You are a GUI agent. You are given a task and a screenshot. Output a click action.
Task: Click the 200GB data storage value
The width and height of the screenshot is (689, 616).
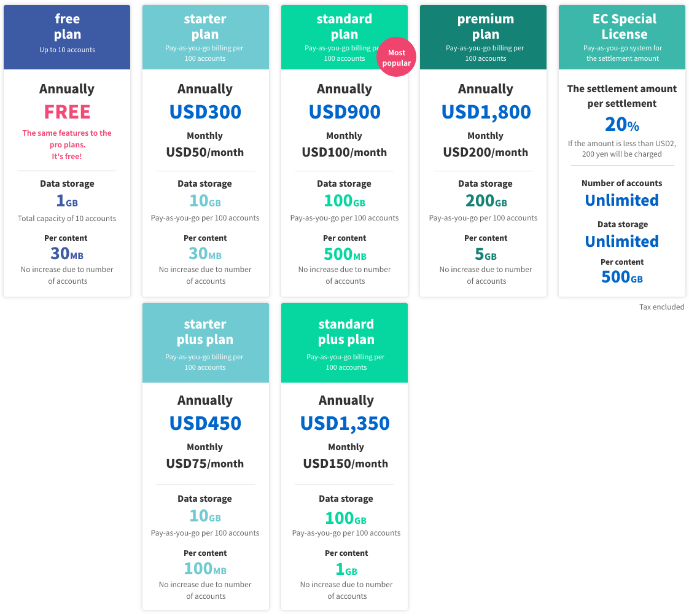[486, 201]
